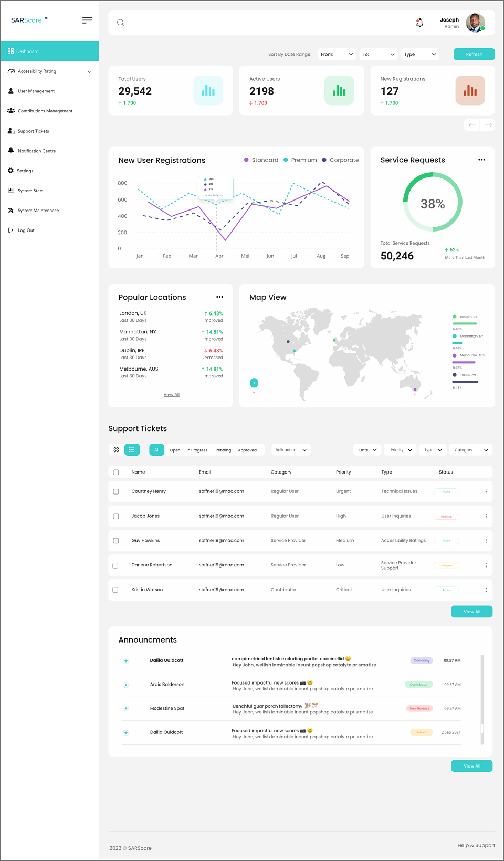Image resolution: width=504 pixels, height=861 pixels.
Task: Select the In Progress tickets tab
Action: pyautogui.click(x=197, y=450)
